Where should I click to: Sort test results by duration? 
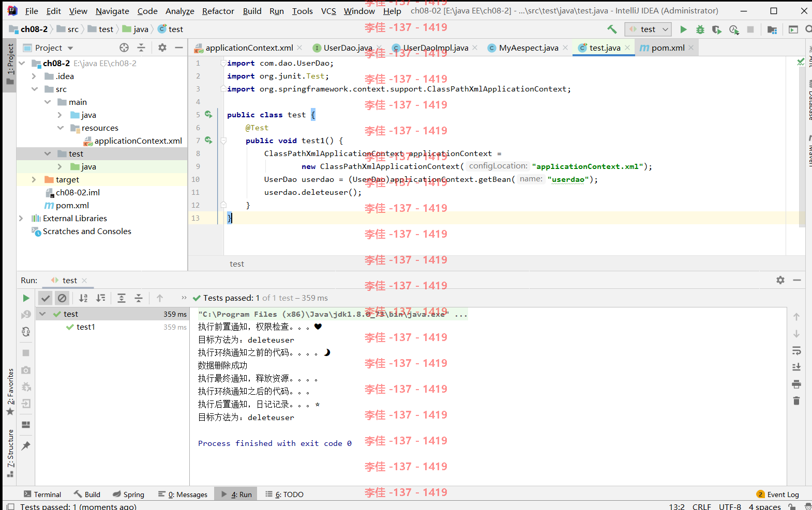101,298
